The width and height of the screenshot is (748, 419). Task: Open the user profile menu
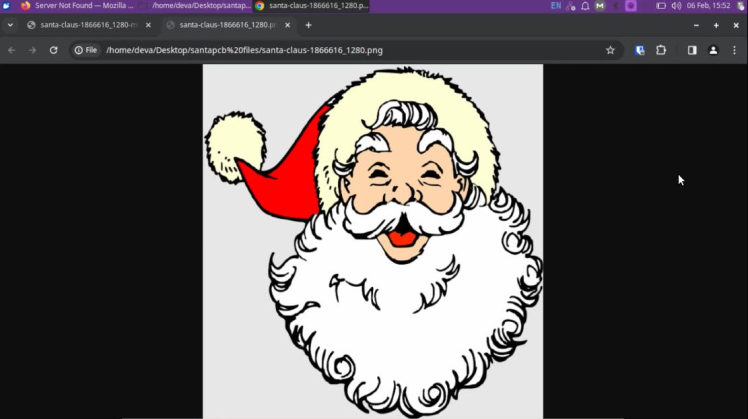point(713,50)
